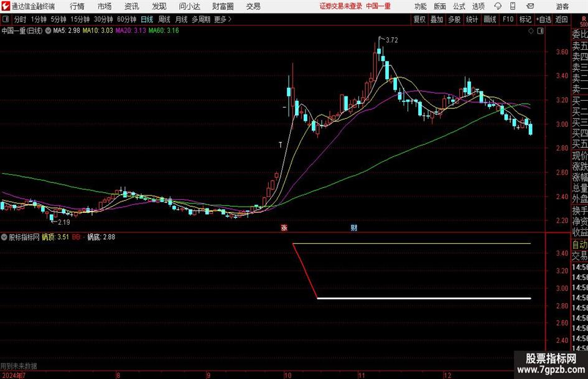
Task: Click the 2024年7 date axis label
Action: [x=13, y=375]
